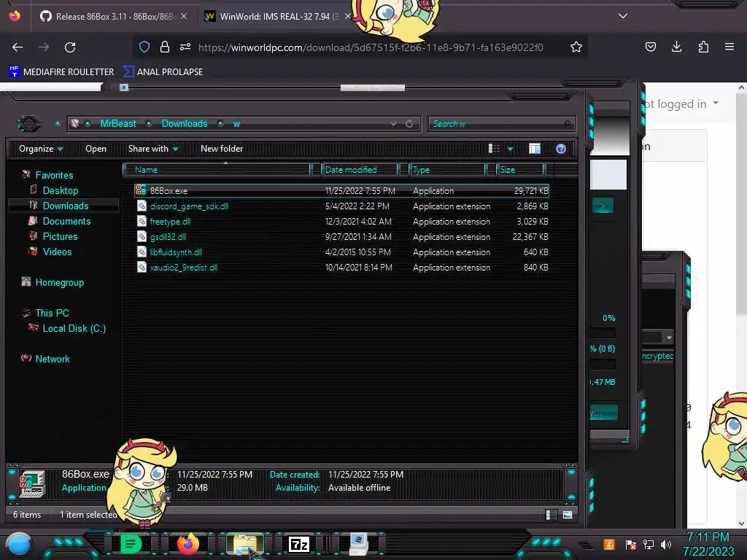Open Firefox from the taskbar
This screenshot has height=560, width=747.
click(187, 544)
